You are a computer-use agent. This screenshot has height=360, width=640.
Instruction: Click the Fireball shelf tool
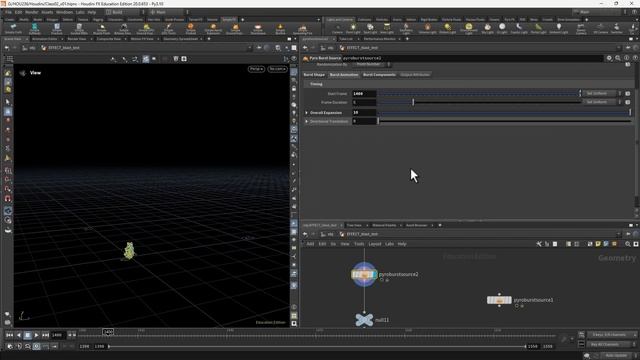point(191,29)
